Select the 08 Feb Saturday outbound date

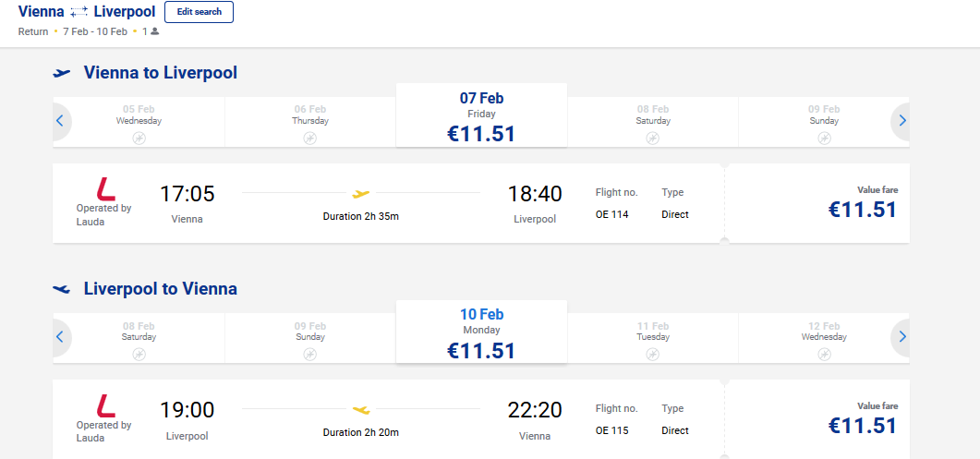pos(652,123)
